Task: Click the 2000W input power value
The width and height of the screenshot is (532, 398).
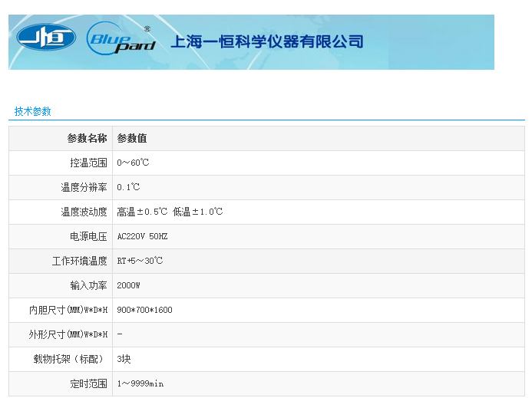Action: [128, 286]
